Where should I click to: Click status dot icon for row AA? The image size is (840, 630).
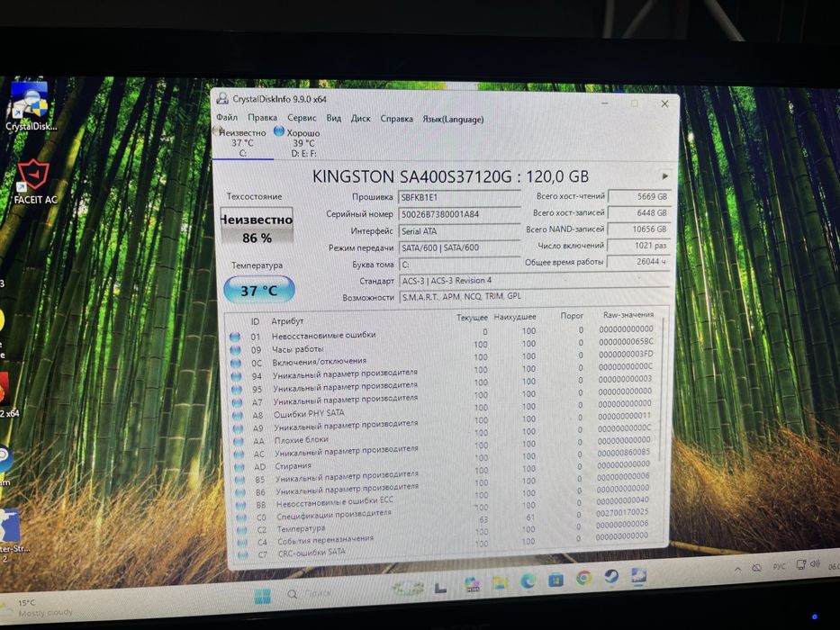238,442
